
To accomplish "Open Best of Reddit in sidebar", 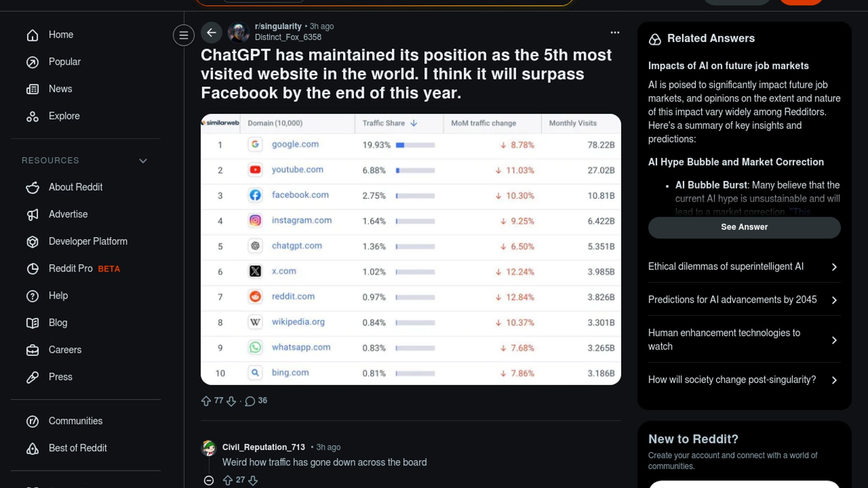I will point(78,448).
